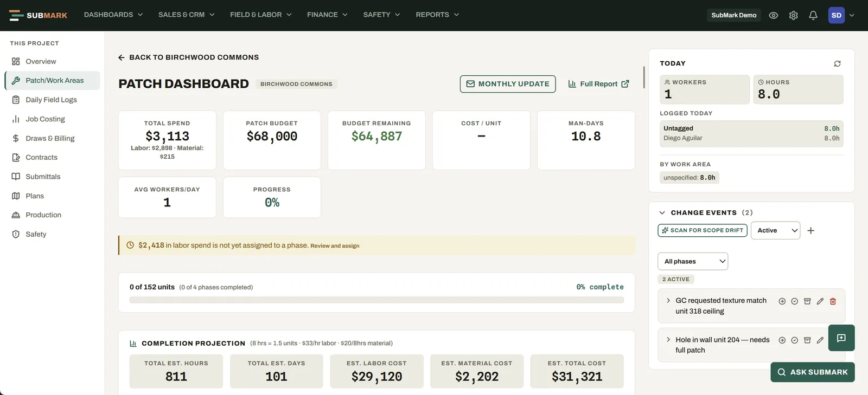Open Submittals page

coord(52,177)
